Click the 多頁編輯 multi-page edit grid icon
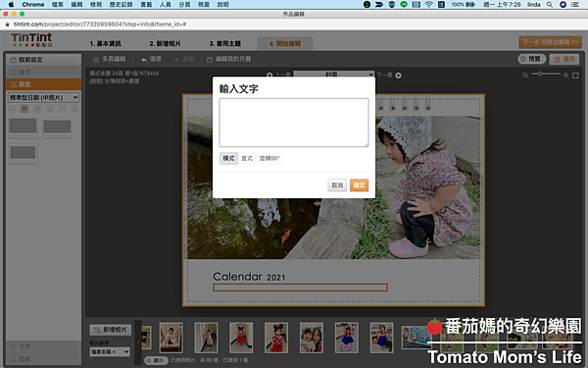 coord(96,59)
